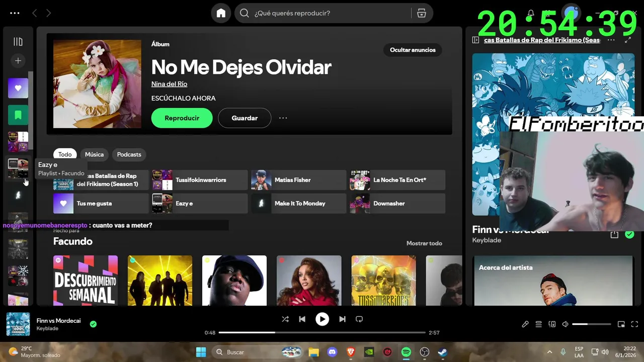Skip to the next track
This screenshot has height=362, width=644.
[342, 319]
